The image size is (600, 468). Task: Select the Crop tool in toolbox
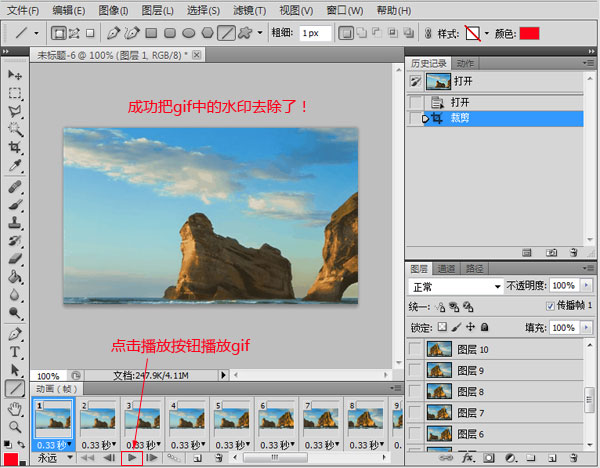[x=14, y=147]
